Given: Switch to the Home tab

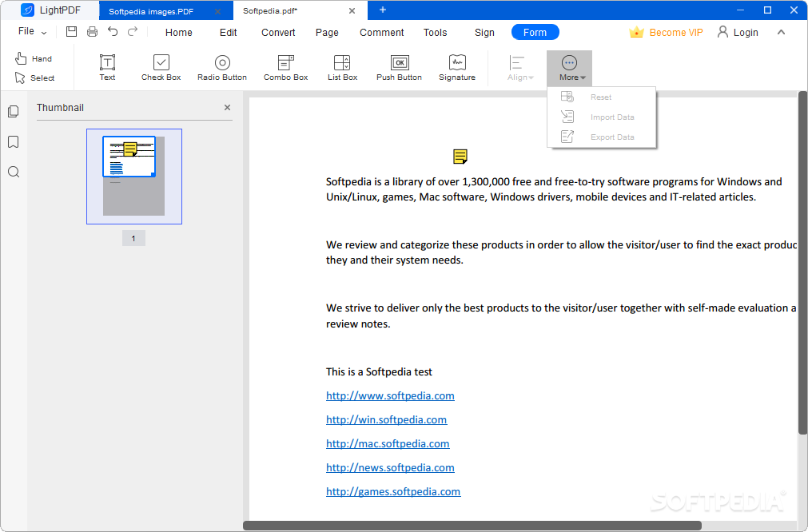Looking at the screenshot, I should [179, 33].
